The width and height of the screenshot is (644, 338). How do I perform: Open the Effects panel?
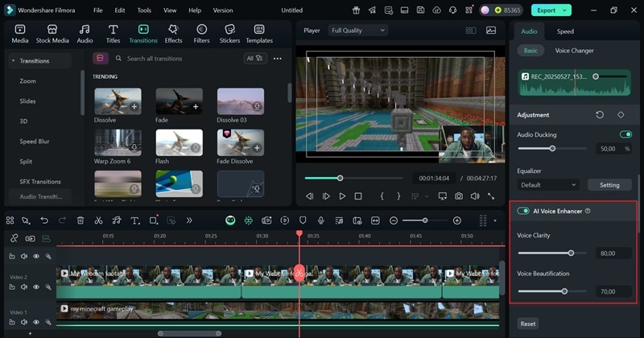pyautogui.click(x=173, y=34)
